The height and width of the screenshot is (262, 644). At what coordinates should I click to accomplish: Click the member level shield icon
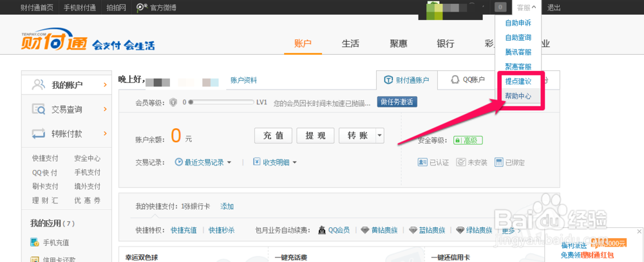(173, 102)
